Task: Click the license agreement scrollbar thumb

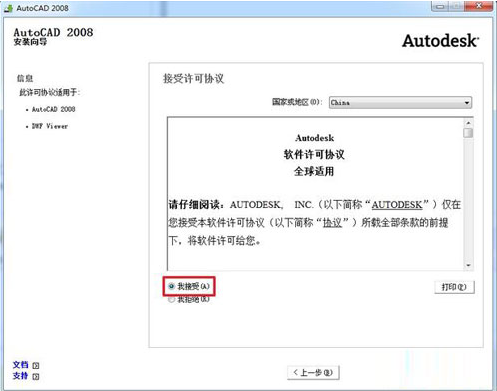Action: tap(468, 133)
